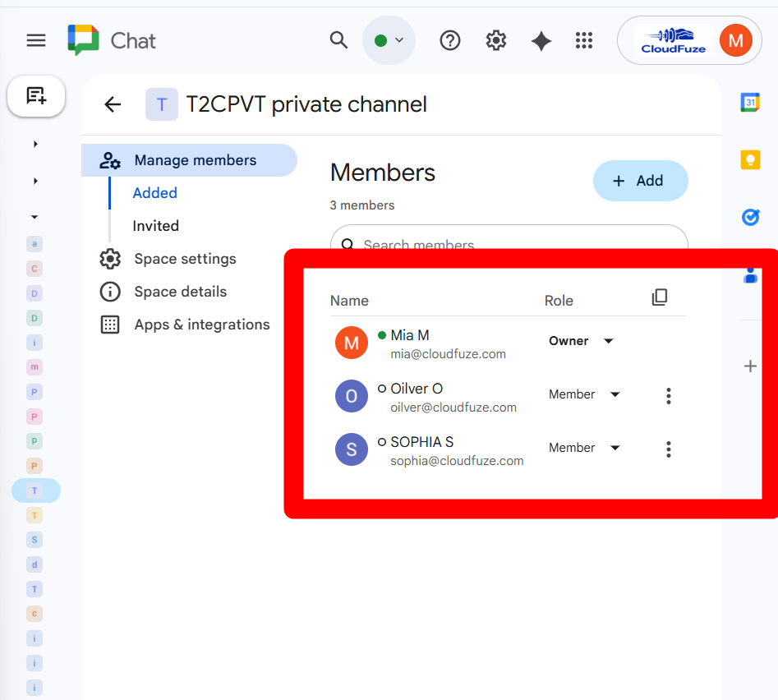Go back using the back arrow
This screenshot has width=778, height=700.
(113, 104)
